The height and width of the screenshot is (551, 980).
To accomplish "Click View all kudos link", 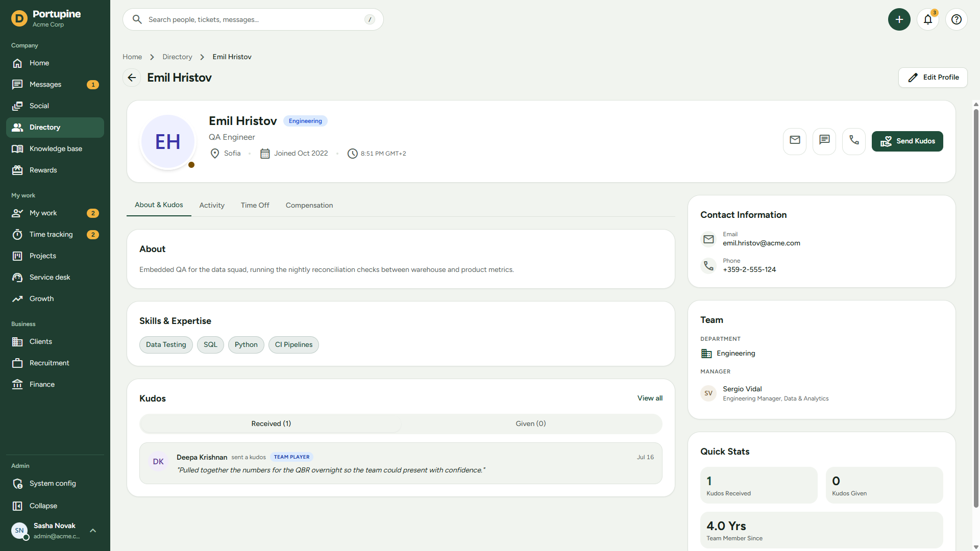I will (x=650, y=398).
